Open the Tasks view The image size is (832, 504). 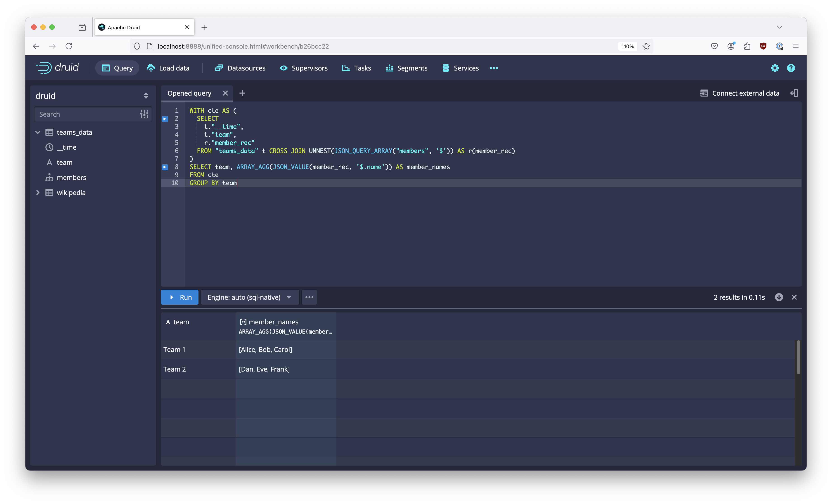pyautogui.click(x=362, y=67)
